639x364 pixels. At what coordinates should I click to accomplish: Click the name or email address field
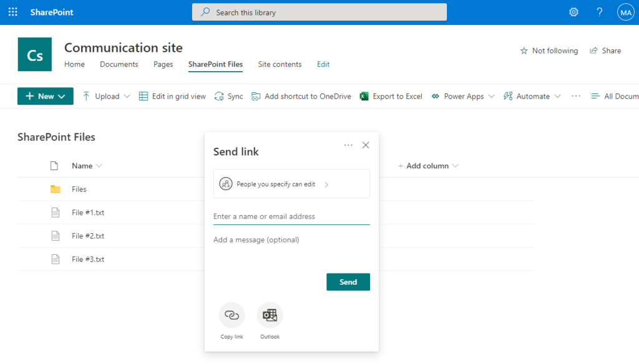pos(292,217)
